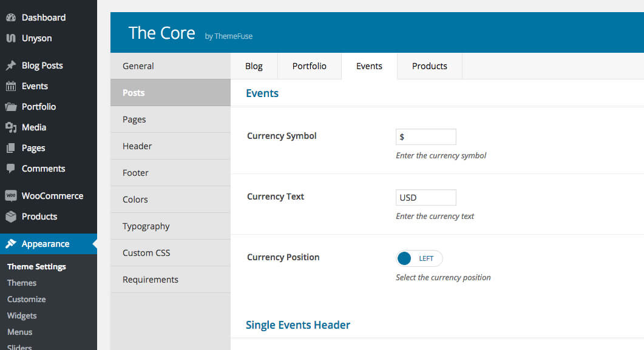
Task: Click the Portfolio folder icon
Action: tap(11, 107)
